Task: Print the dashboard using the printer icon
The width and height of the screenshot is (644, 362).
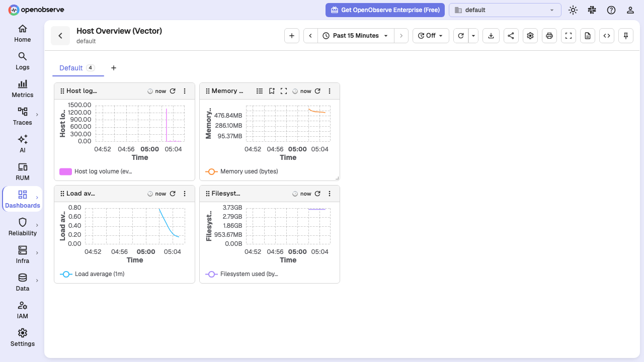Action: pos(549,36)
